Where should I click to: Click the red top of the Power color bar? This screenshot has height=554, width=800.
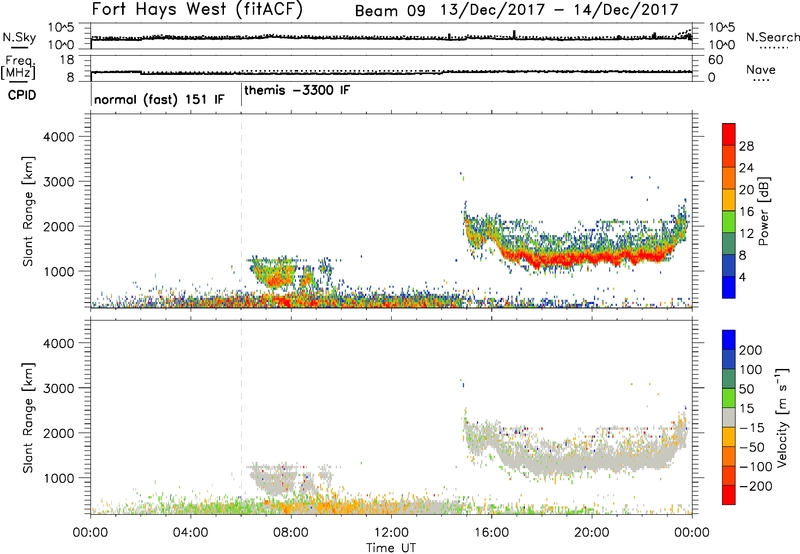(729, 134)
